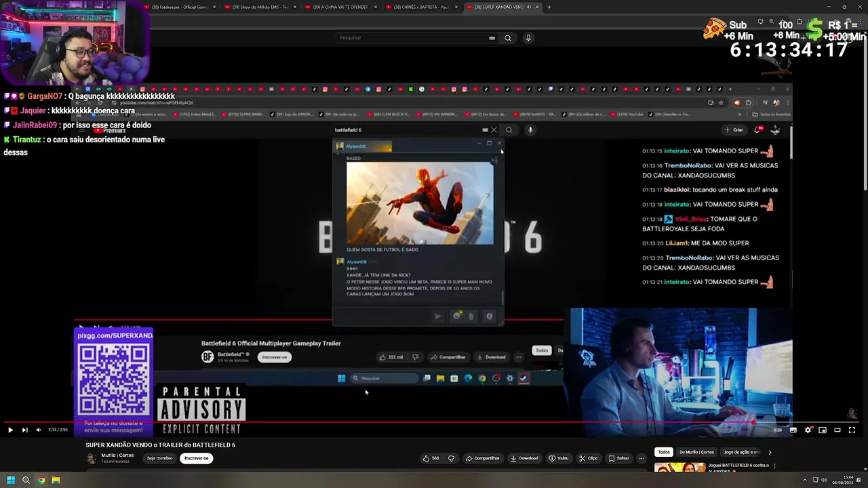Viewport: 868px width, 488px height.
Task: Enter fullscreen mode on video
Action: pyautogui.click(x=852, y=430)
